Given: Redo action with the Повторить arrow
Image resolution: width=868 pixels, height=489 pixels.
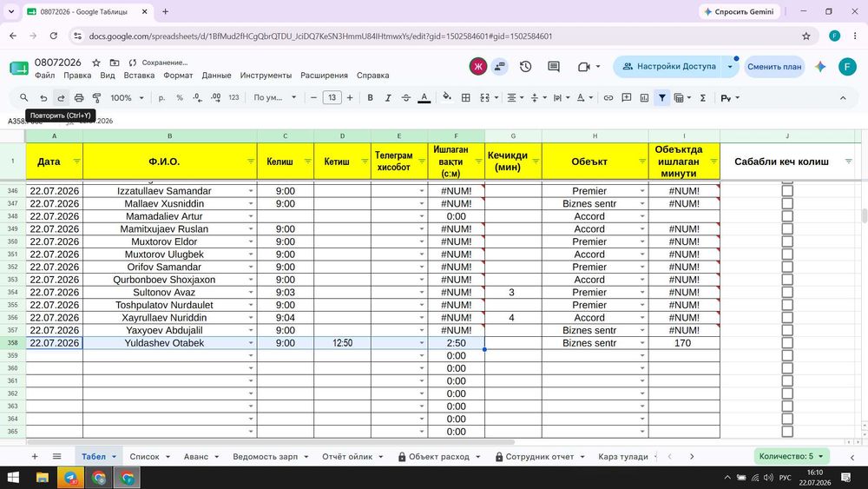Looking at the screenshot, I should [61, 97].
